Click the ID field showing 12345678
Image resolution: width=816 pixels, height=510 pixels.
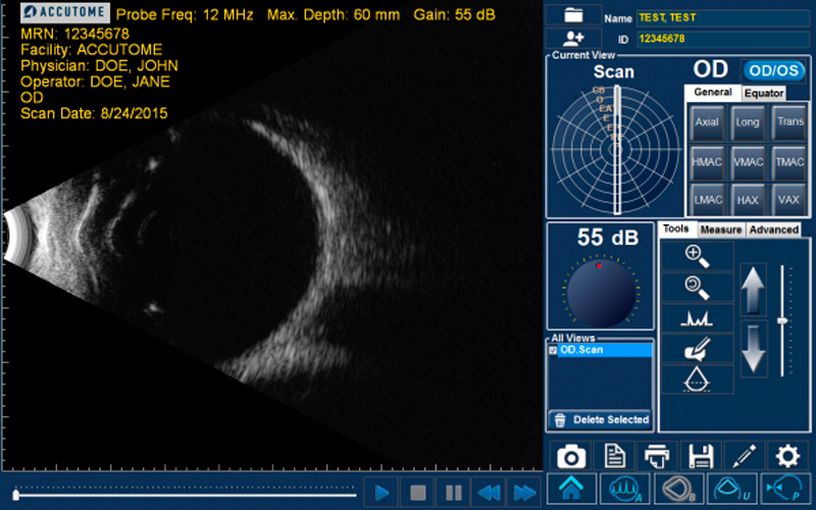(x=722, y=39)
